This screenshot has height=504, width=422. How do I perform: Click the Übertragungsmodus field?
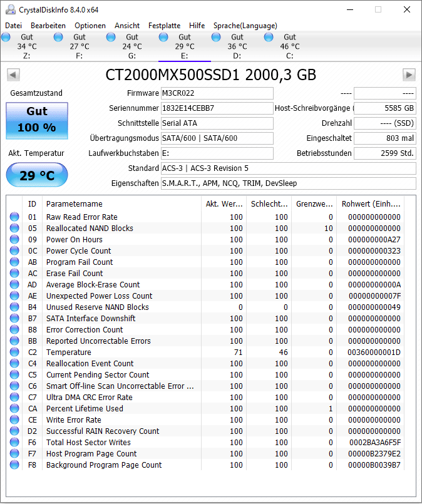pos(217,138)
